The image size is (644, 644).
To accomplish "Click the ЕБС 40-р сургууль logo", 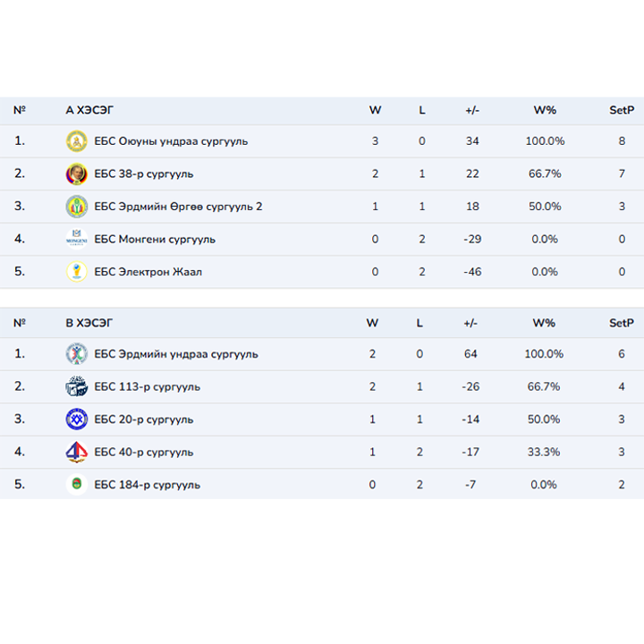I will pyautogui.click(x=77, y=452).
